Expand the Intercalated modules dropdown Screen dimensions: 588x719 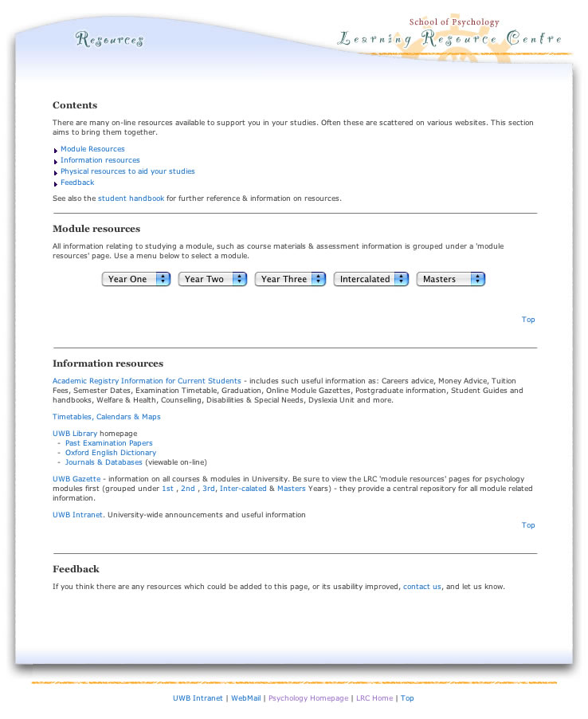click(x=370, y=279)
